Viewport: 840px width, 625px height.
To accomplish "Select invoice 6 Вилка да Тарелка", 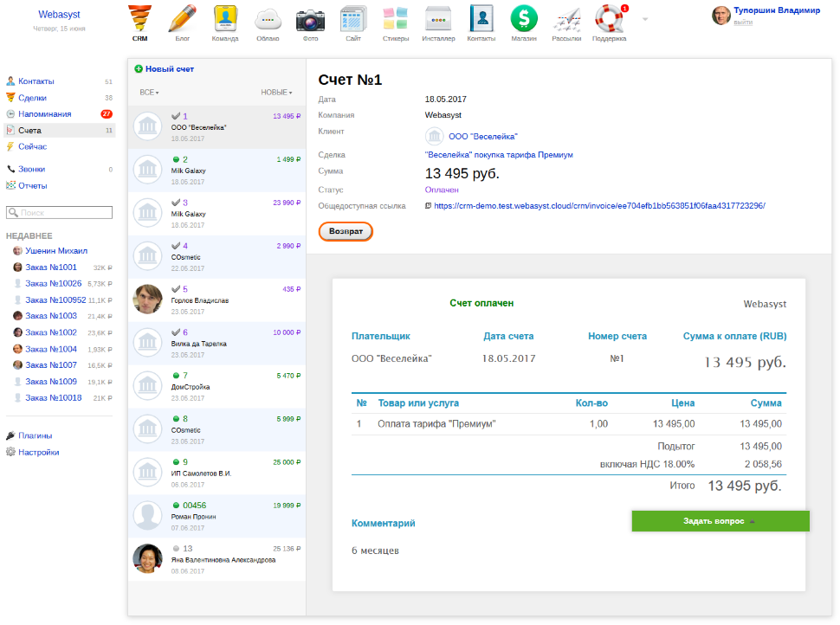I will tap(217, 344).
